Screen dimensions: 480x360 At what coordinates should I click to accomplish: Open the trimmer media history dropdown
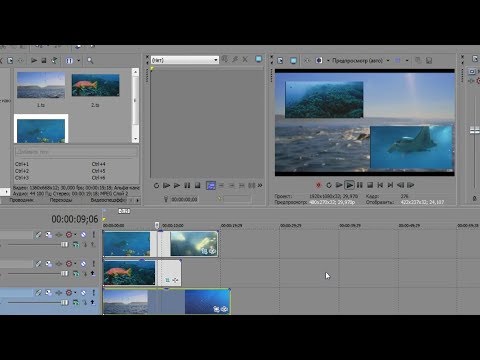[x=216, y=60]
